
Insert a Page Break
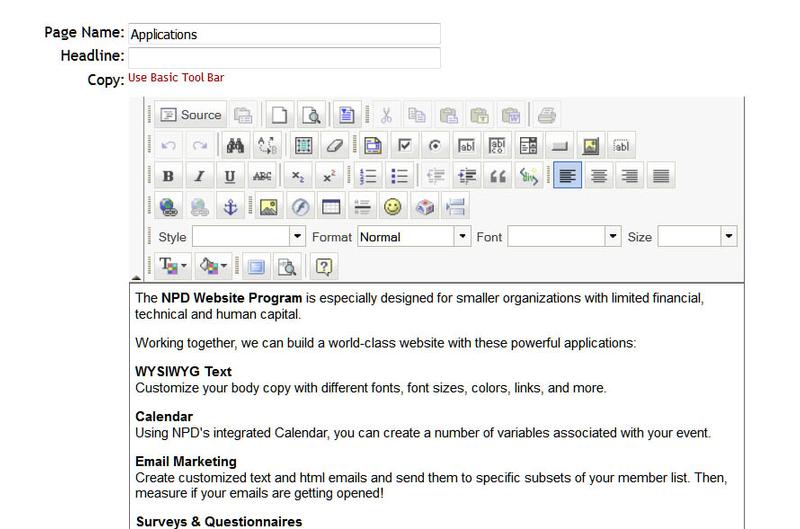455,207
